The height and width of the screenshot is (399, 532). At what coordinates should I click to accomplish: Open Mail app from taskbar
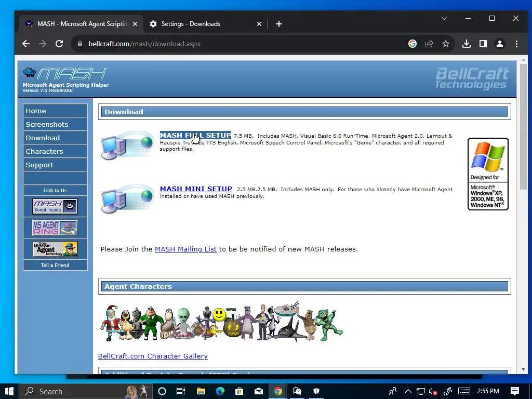click(259, 391)
